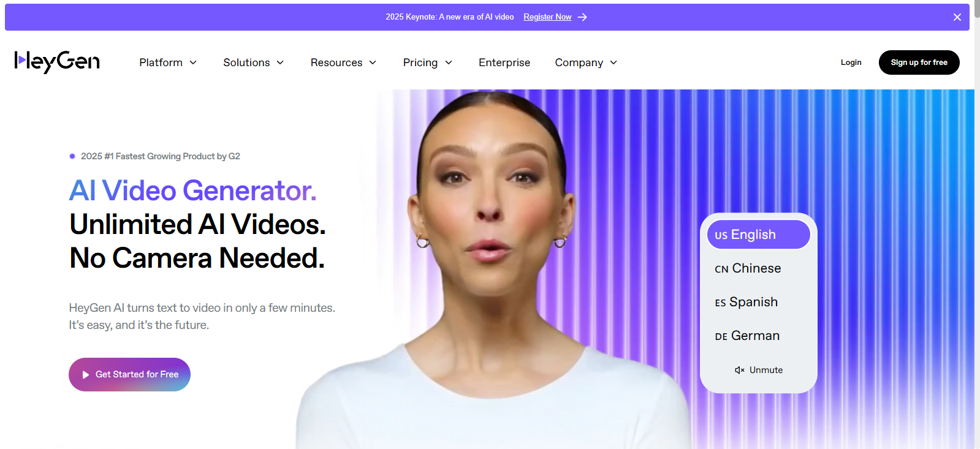This screenshot has height=449, width=980.
Task: Switch video language to DE German
Action: coord(747,336)
